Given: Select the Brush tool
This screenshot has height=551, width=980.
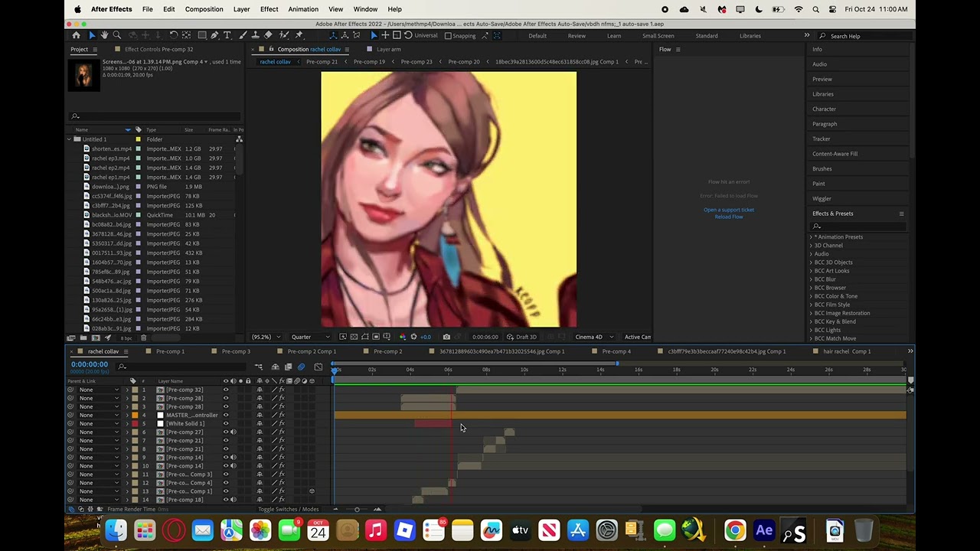Looking at the screenshot, I should pos(243,35).
